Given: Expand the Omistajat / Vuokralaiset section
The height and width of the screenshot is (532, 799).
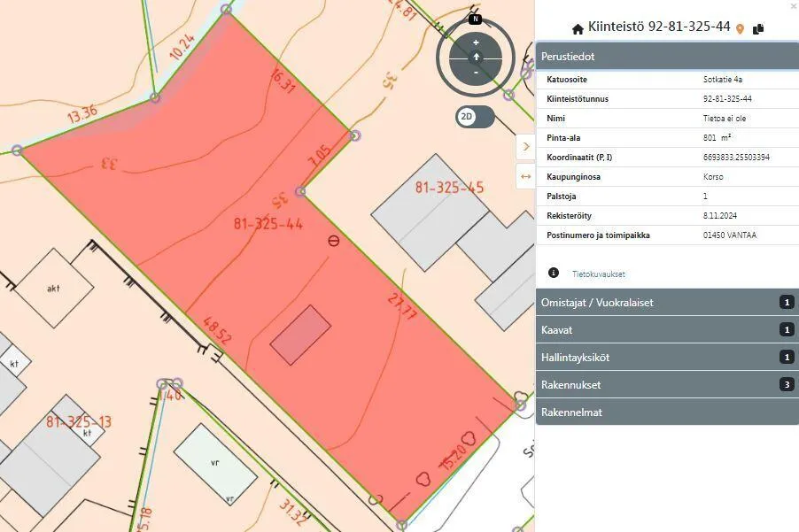Looking at the screenshot, I should 667,303.
